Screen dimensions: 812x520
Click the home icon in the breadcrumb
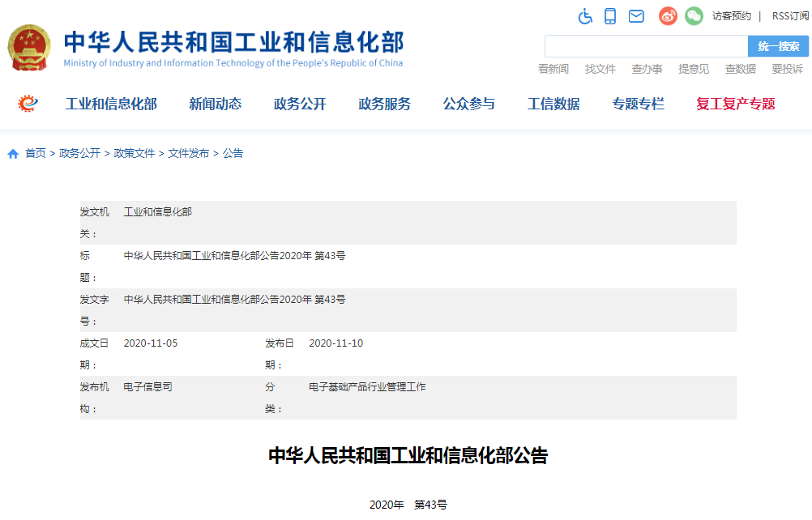click(x=11, y=152)
